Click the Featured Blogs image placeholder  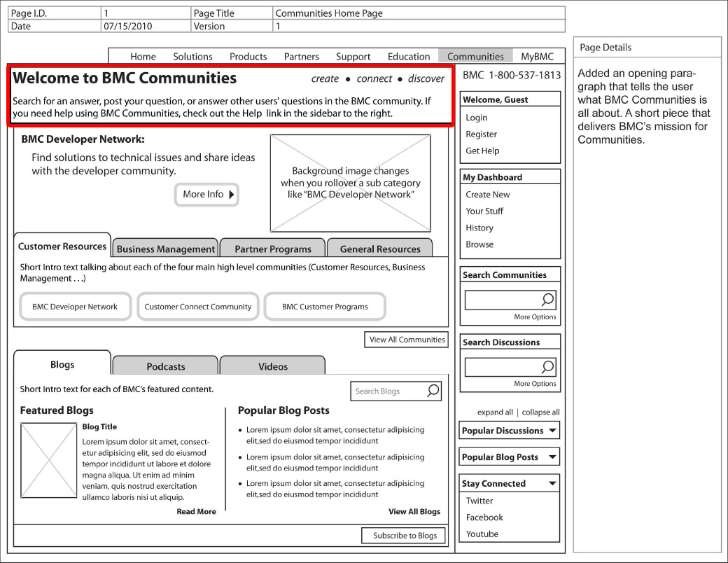[45, 459]
